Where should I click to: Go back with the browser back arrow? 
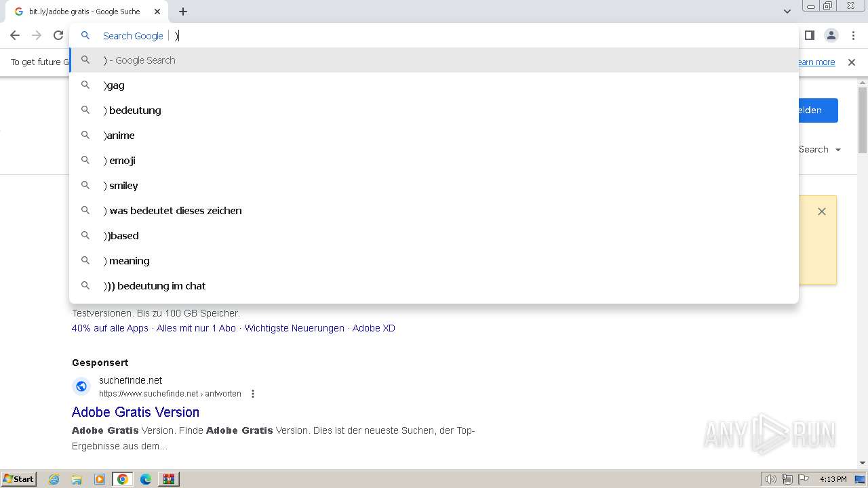[x=15, y=35]
